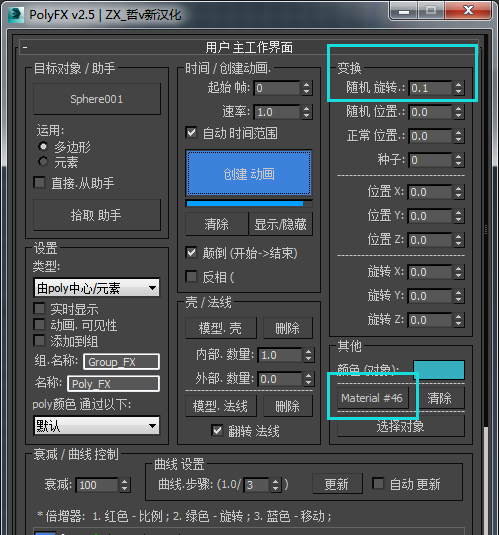Click the 衰减 spinner arrows

click(125, 485)
